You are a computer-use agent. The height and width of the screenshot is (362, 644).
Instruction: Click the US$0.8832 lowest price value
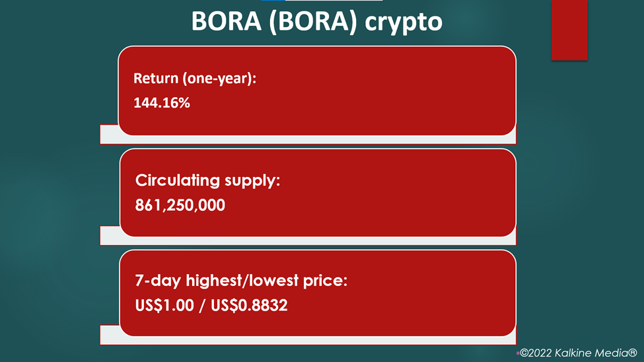249,305
